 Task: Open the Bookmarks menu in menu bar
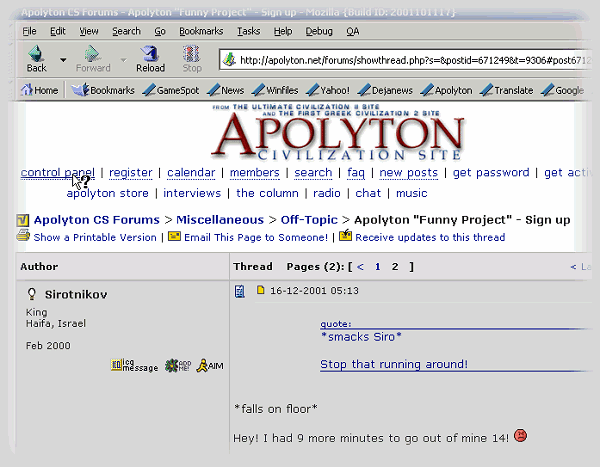click(201, 31)
